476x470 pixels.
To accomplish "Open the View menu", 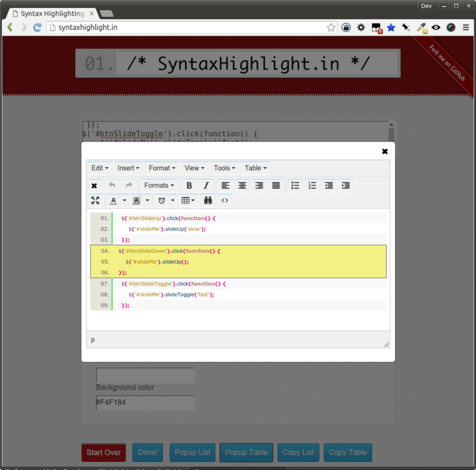I will (x=195, y=168).
